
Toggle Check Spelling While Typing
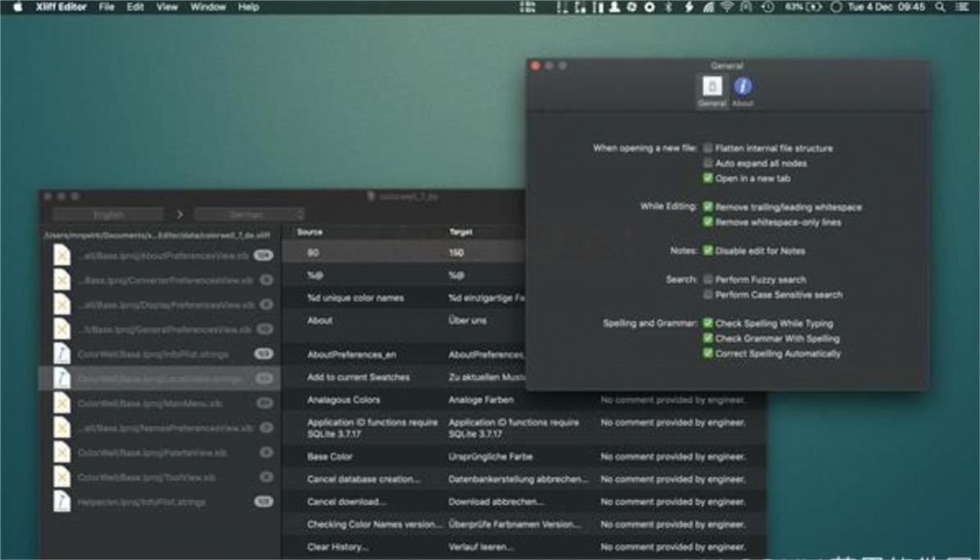coord(708,324)
